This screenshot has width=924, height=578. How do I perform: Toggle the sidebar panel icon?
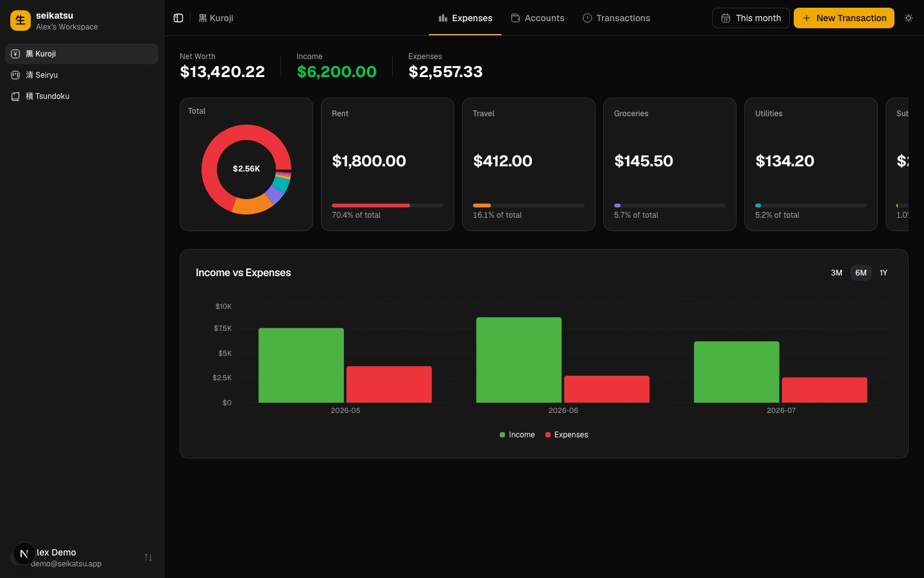(x=178, y=18)
